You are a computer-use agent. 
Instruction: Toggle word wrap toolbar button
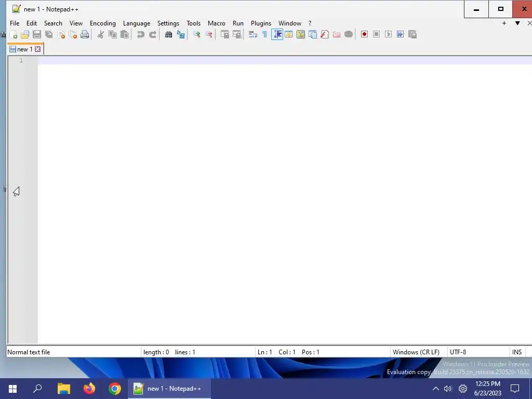[x=252, y=34]
